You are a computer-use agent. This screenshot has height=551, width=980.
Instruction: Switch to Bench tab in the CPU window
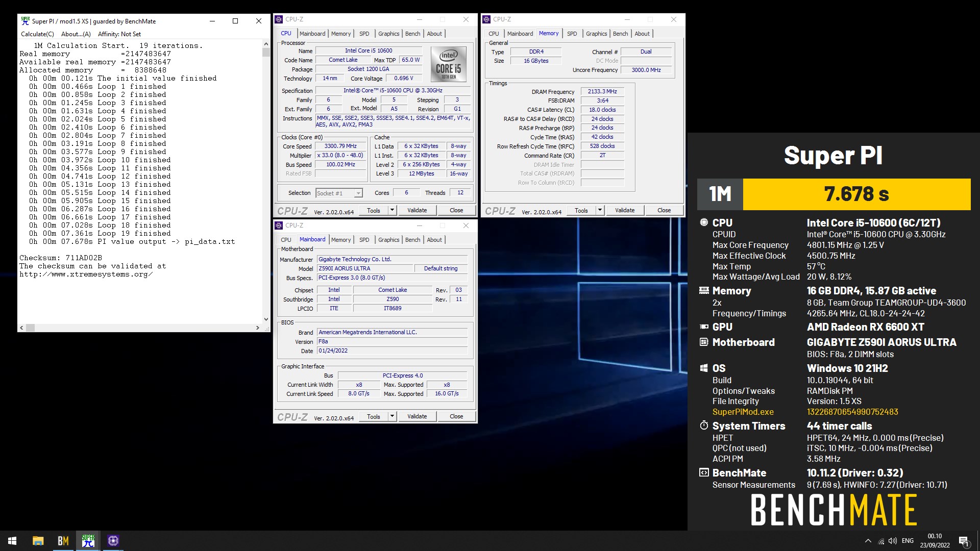tap(413, 34)
